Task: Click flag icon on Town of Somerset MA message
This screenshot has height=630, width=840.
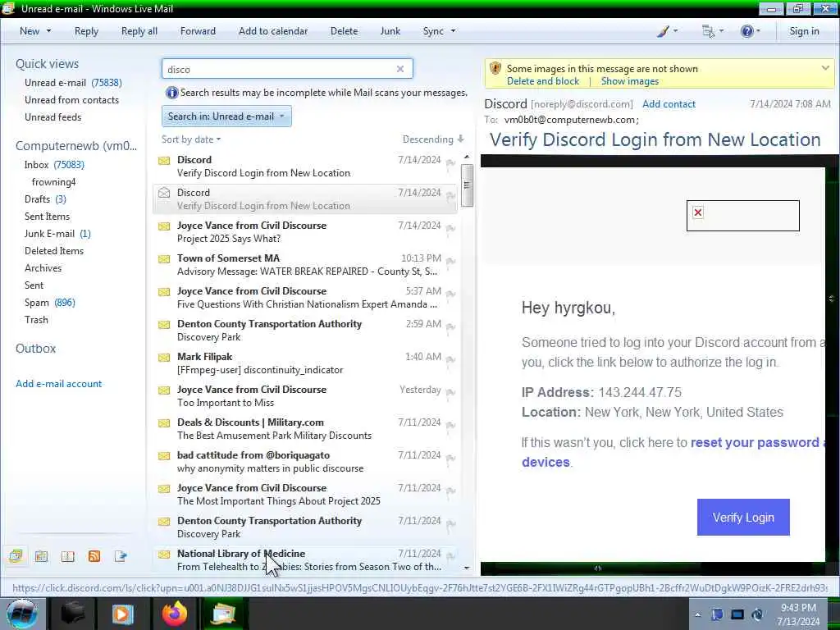Action: [x=450, y=262]
